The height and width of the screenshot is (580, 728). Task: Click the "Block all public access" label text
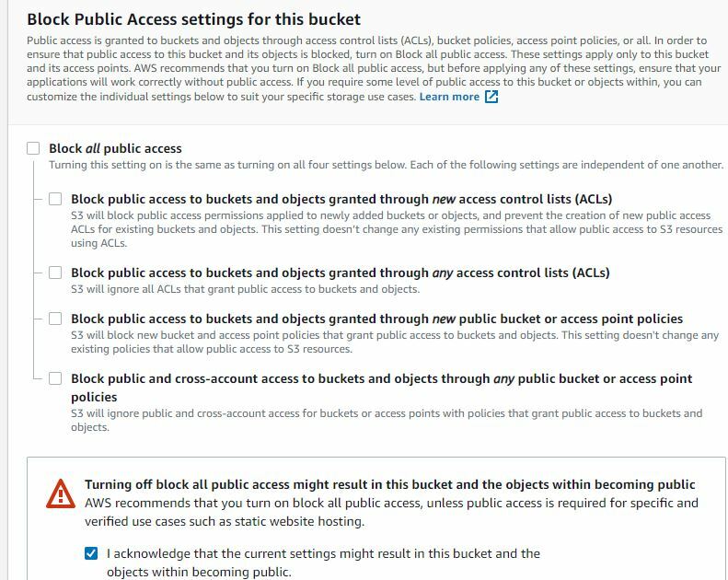point(115,148)
